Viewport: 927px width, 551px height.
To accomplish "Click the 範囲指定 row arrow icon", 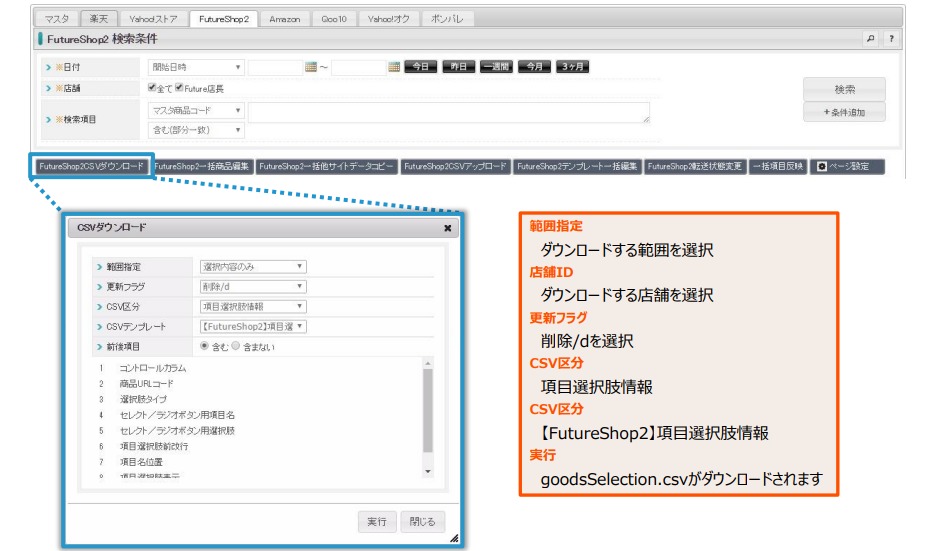I will 99,267.
